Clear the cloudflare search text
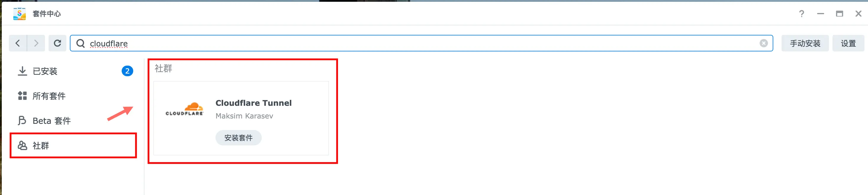Screen dimensions: 868x195 pyautogui.click(x=763, y=43)
